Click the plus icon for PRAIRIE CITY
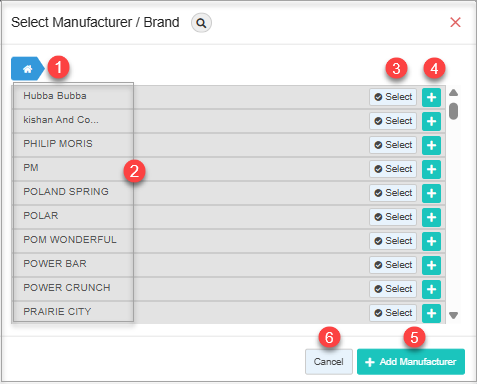The height and width of the screenshot is (384, 477). (x=431, y=313)
